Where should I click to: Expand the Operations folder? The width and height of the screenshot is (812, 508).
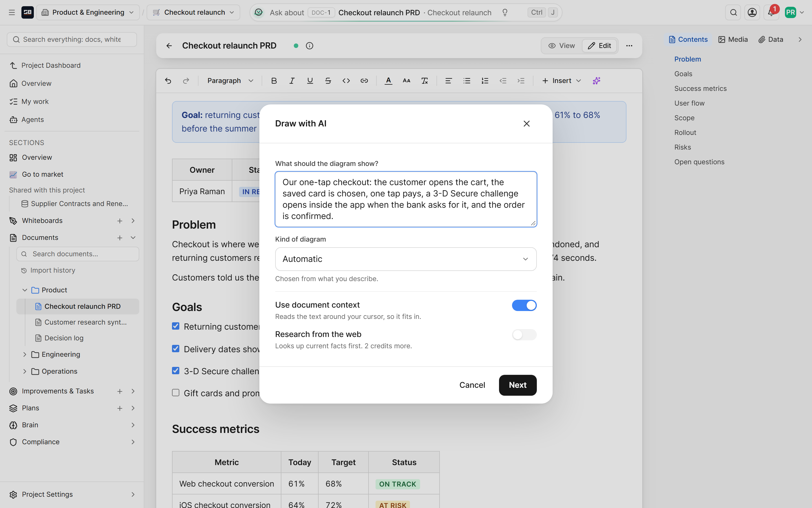25,371
